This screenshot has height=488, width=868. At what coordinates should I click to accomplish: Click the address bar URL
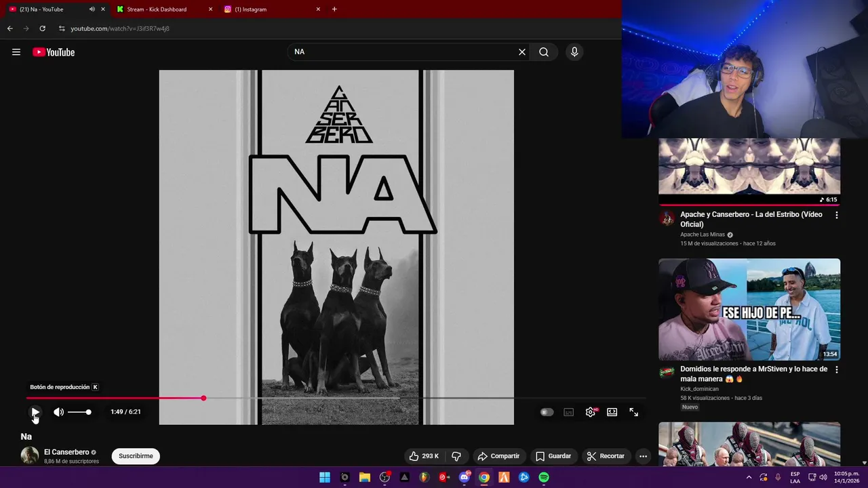tap(120, 28)
